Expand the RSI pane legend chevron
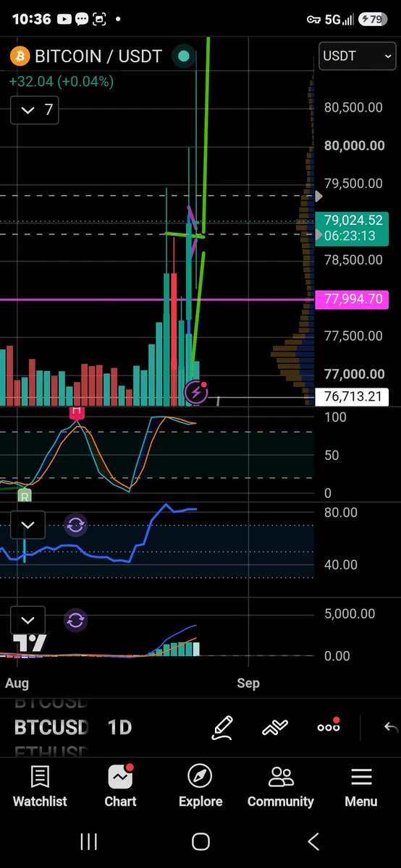The width and height of the screenshot is (401, 868). point(28,524)
